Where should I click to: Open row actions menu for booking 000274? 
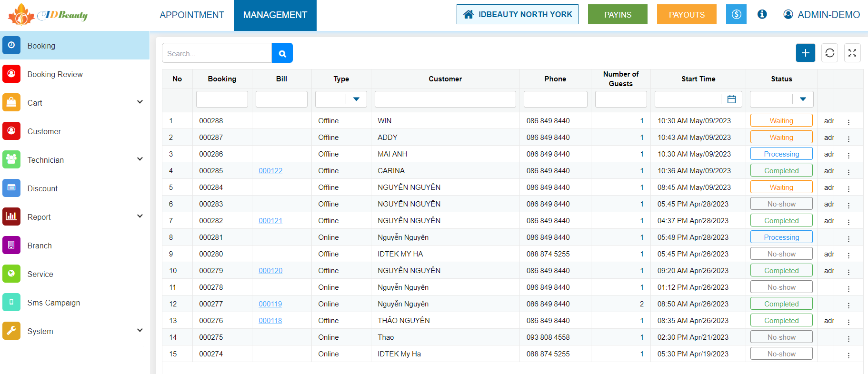(x=848, y=355)
